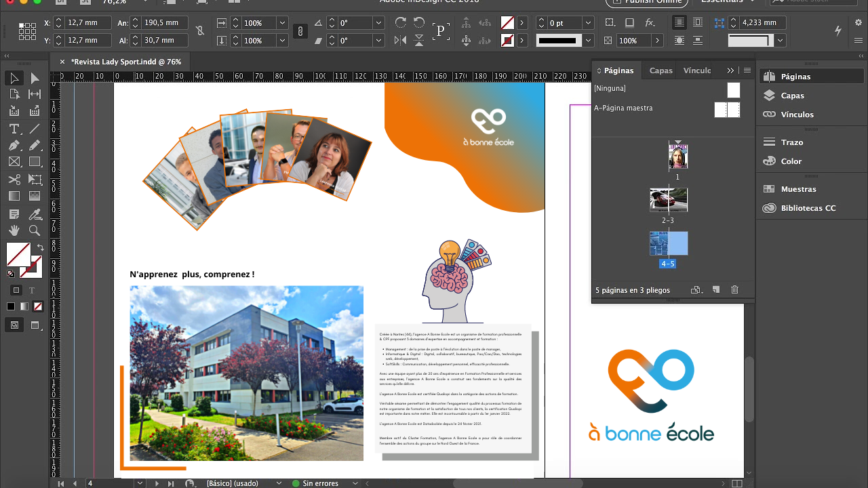This screenshot has height=488, width=868.
Task: Apply drop shadow icon in control bar
Action: (629, 23)
